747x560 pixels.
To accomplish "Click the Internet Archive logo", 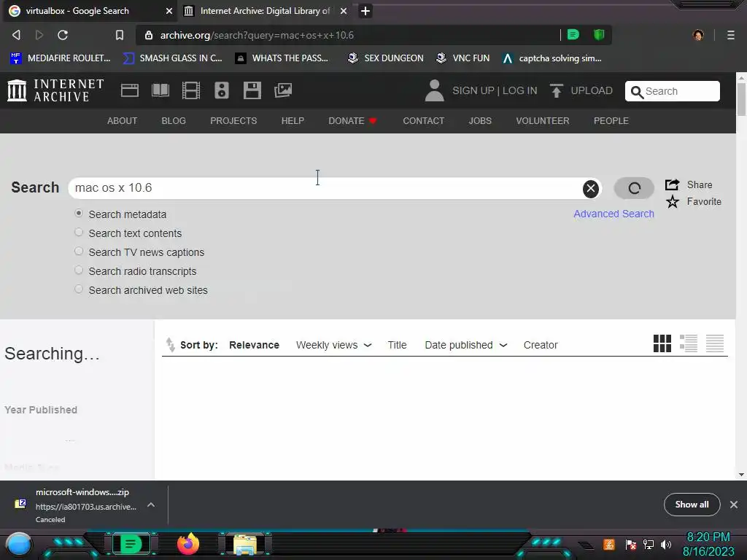I will click(55, 90).
